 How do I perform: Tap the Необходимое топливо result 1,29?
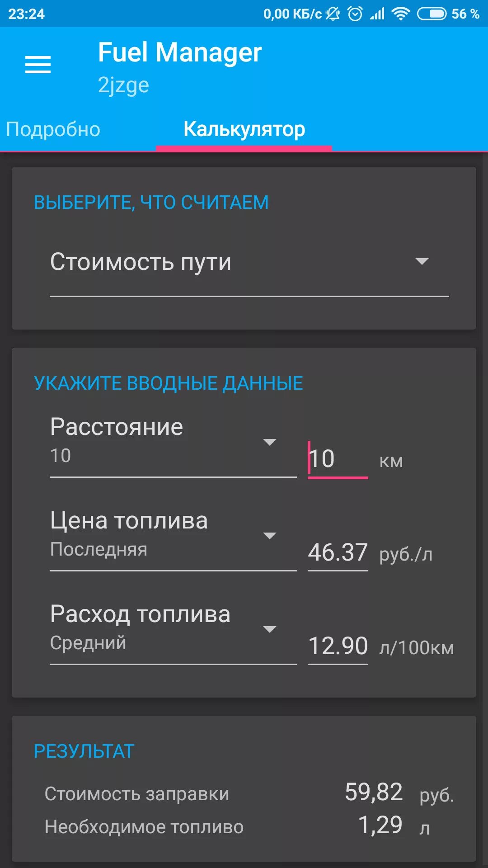380,826
